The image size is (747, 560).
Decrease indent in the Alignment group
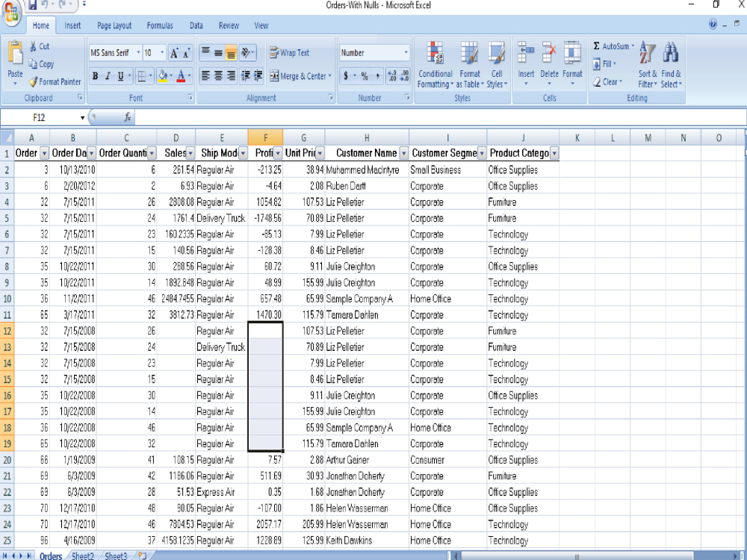click(x=245, y=75)
